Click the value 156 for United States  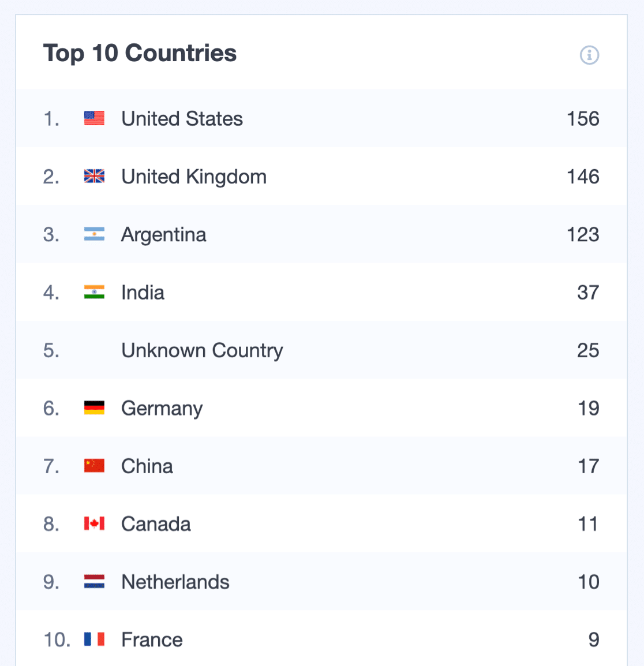pos(583,118)
